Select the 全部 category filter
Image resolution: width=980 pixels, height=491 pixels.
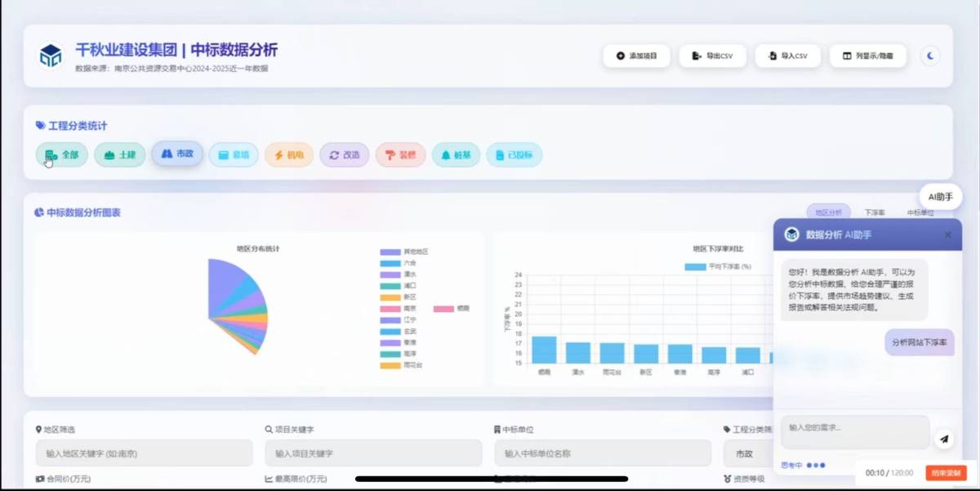[62, 154]
